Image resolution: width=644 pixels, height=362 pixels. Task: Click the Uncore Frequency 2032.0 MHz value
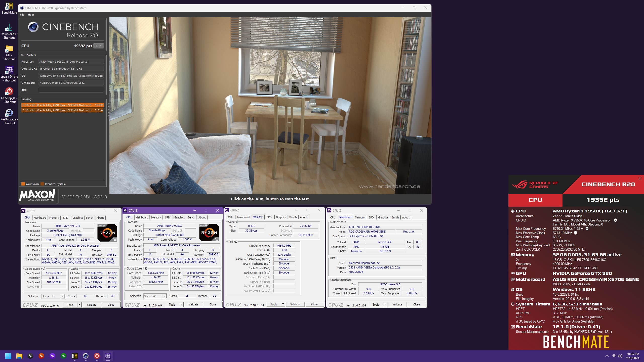tap(306, 235)
